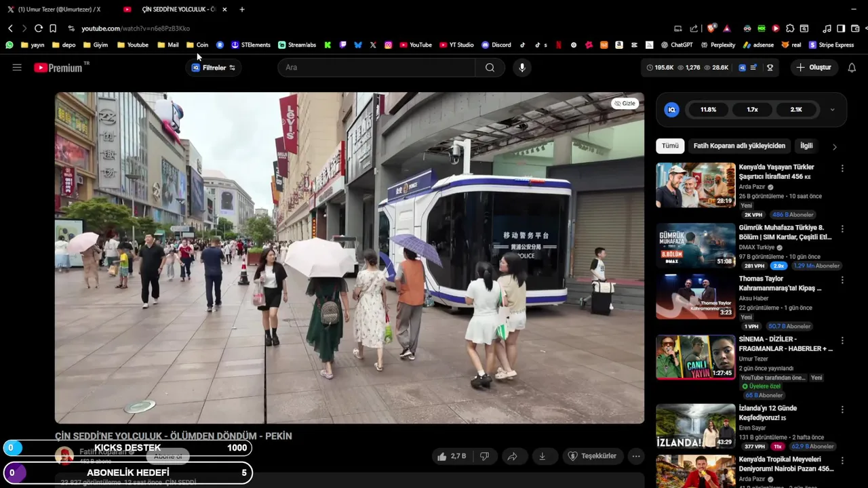Open options for Kenya'da Tropikal Meyveleri video
The height and width of the screenshot is (488, 868).
(842, 461)
